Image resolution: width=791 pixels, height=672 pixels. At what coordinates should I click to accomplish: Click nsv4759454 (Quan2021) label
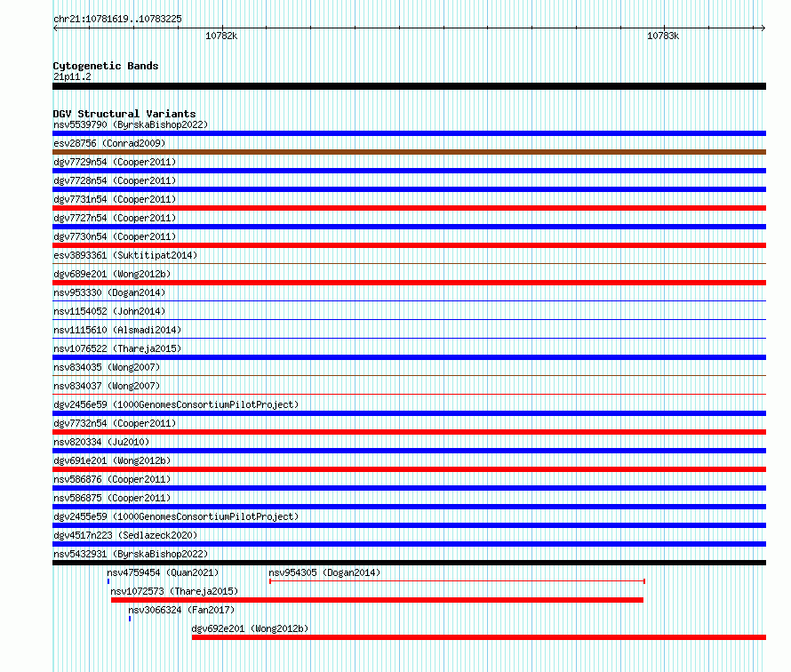pyautogui.click(x=163, y=572)
